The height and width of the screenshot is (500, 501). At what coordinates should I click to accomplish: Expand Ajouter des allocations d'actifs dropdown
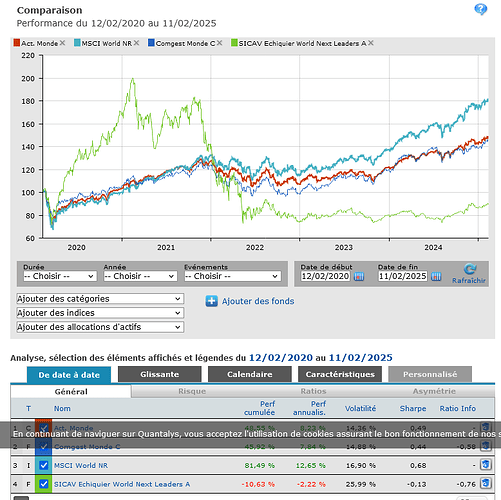(x=100, y=327)
